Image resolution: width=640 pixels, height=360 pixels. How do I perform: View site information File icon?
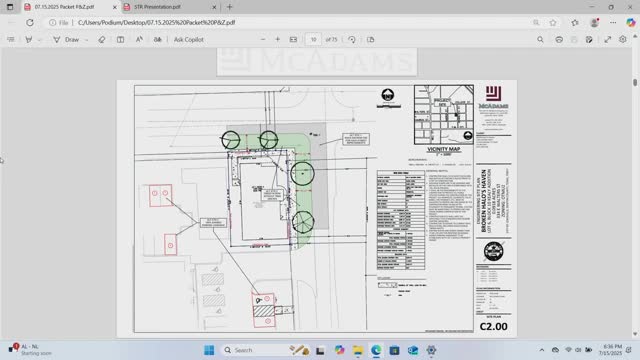tap(58, 22)
